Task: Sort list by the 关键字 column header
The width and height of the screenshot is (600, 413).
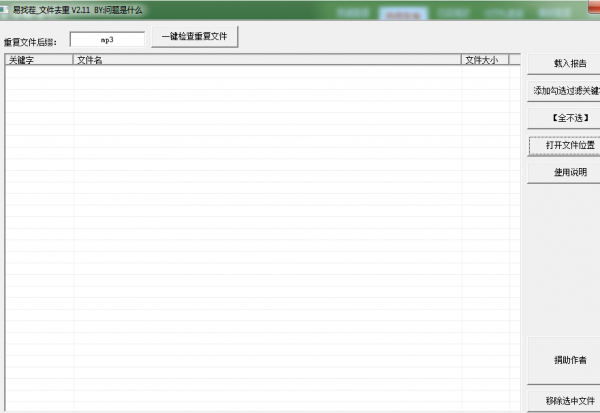Action: click(39, 60)
